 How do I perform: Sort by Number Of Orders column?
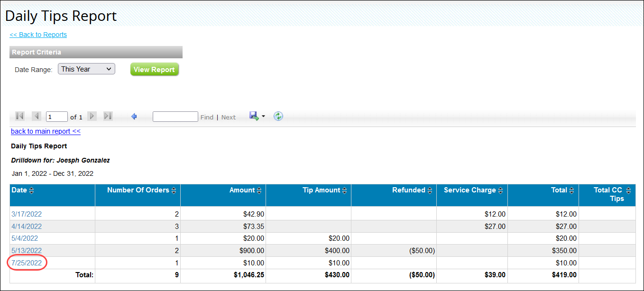pos(174,191)
